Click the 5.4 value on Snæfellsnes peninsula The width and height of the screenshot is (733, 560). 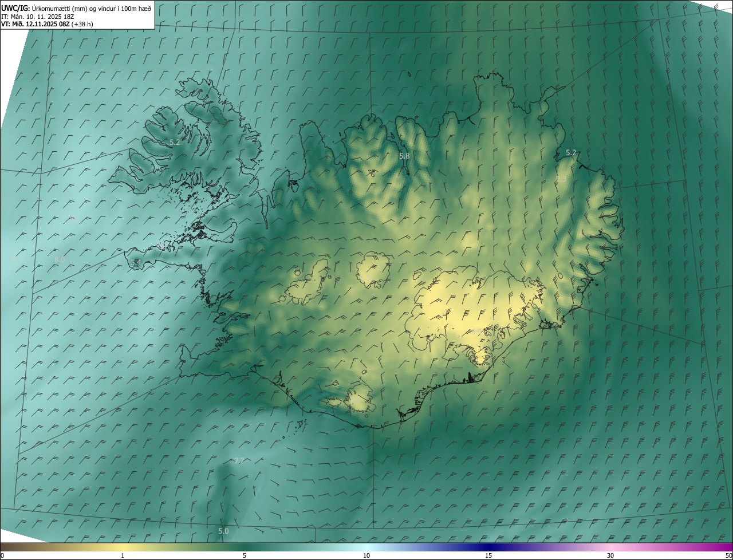pyautogui.click(x=136, y=262)
